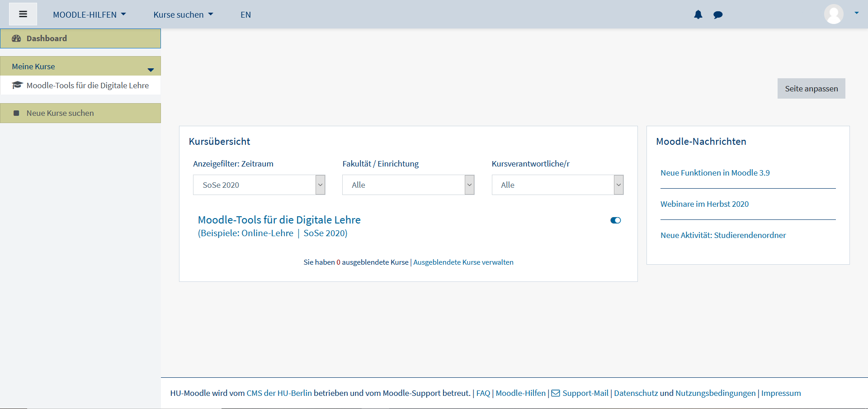This screenshot has width=868, height=409.
Task: Open the FAQ footer link
Action: pyautogui.click(x=483, y=393)
